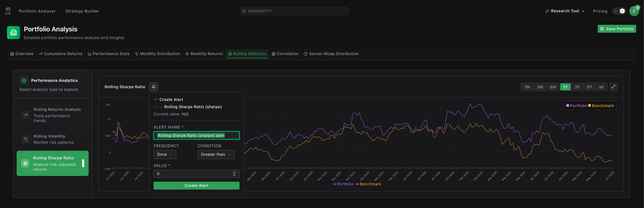The image size is (644, 208).
Task: Toggle the dark mode switch
Action: (619, 11)
